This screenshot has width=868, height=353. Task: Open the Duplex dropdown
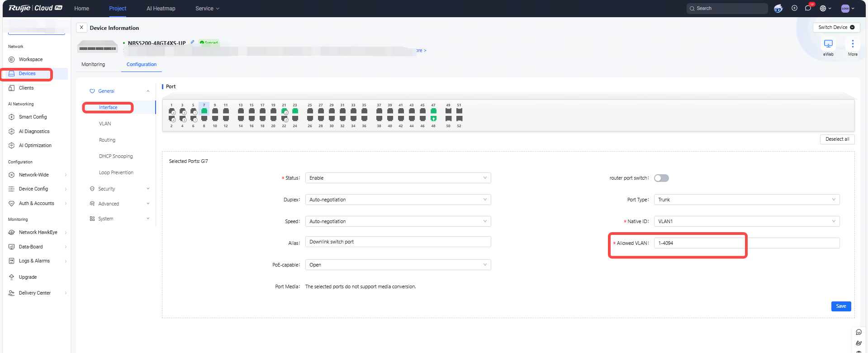point(398,200)
